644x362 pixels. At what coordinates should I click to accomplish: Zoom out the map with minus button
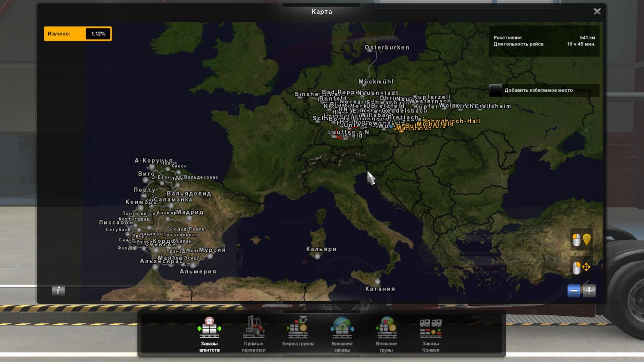(x=574, y=291)
